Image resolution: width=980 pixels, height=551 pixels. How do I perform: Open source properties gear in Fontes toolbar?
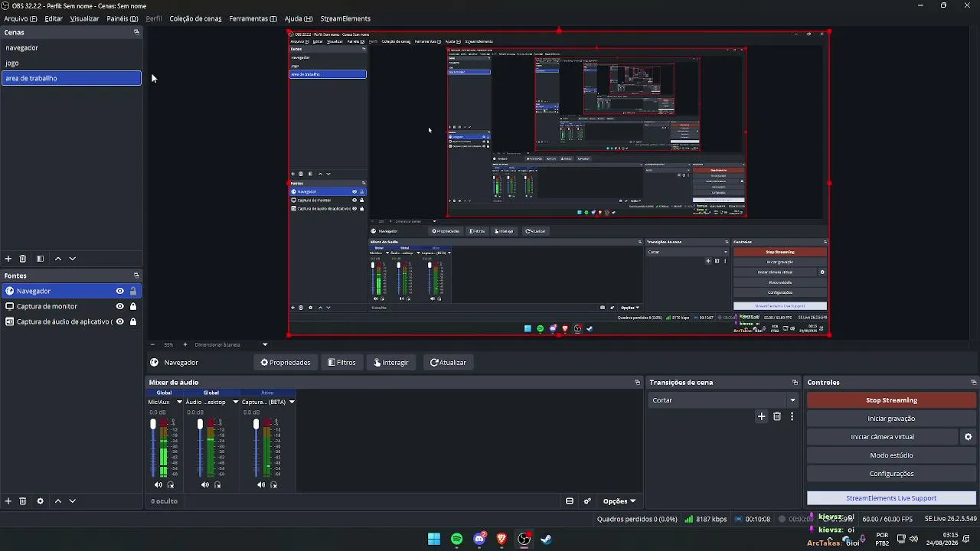(x=40, y=501)
